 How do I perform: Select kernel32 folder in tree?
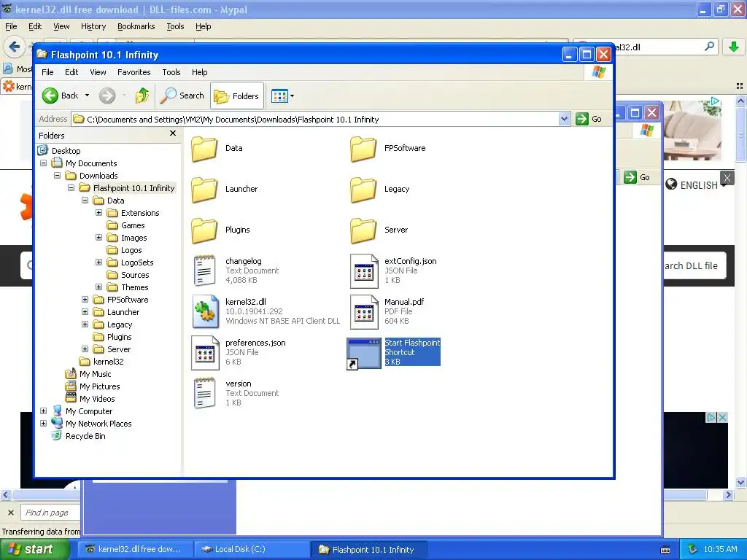[x=101, y=362]
